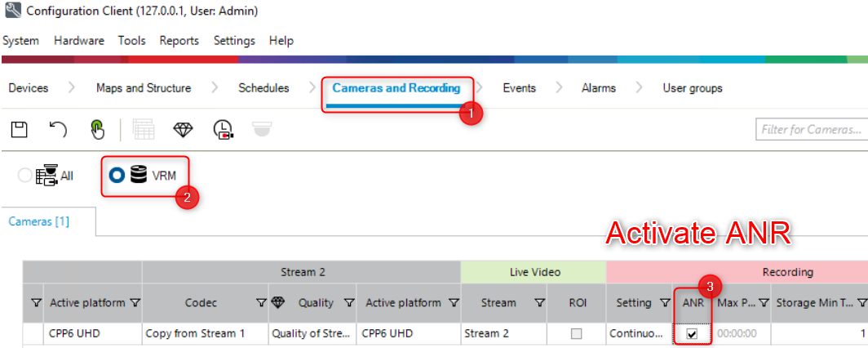Click the Configuration Client wrench title icon
This screenshot has height=348, width=868.
pyautogui.click(x=12, y=10)
